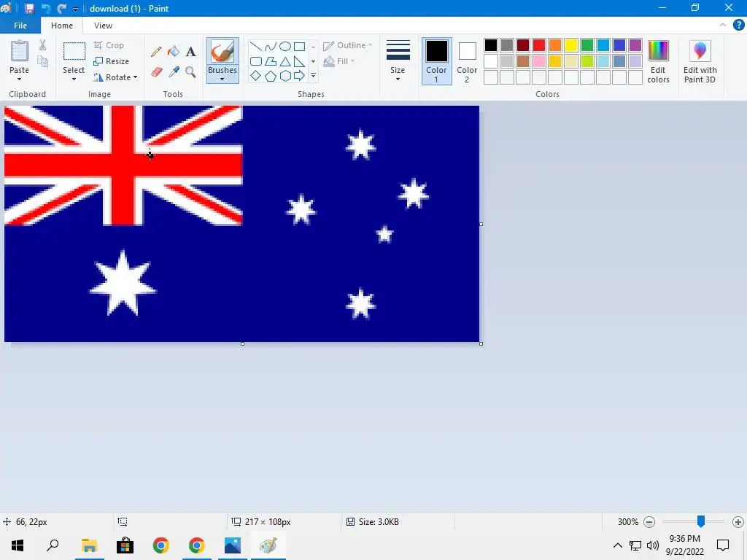Image resolution: width=747 pixels, height=560 pixels.
Task: Click the large seven-pointed star on canvas
Action: coord(123,284)
